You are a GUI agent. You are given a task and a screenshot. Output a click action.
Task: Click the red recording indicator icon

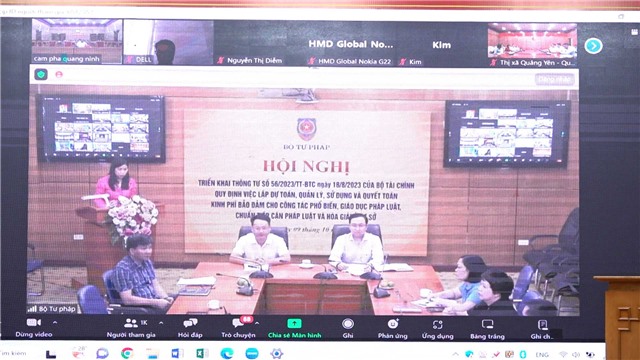[x=59, y=74]
